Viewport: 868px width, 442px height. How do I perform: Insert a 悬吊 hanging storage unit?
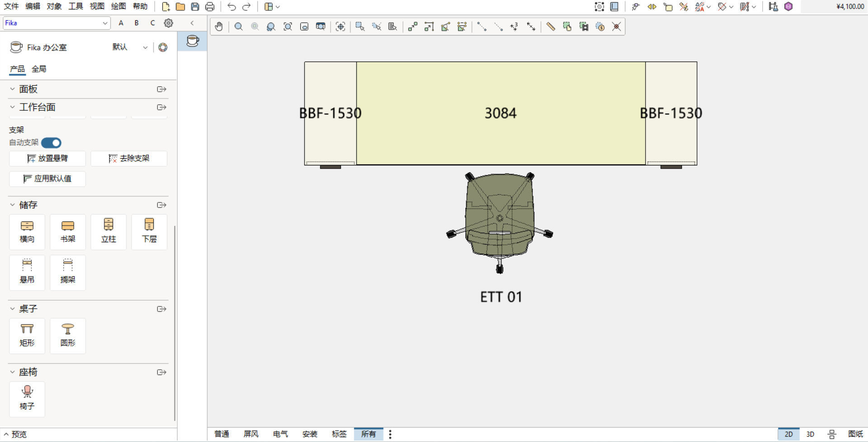(27, 273)
